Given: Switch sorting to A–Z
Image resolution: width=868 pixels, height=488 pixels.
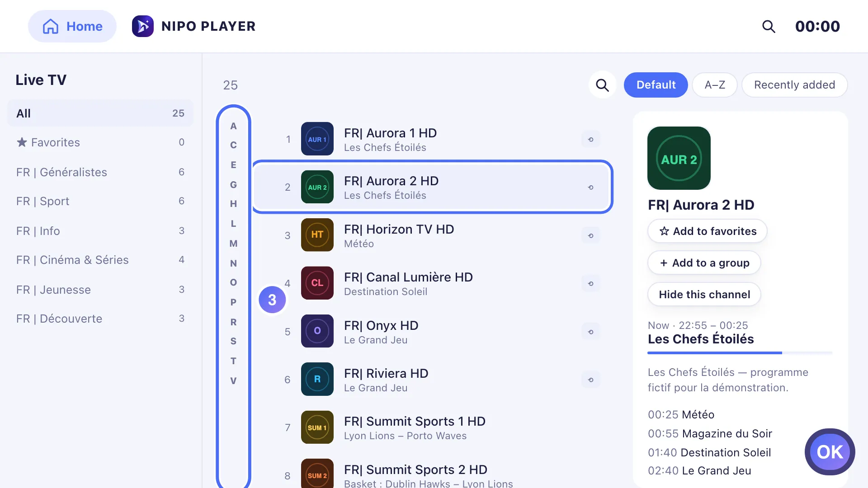Looking at the screenshot, I should 715,85.
